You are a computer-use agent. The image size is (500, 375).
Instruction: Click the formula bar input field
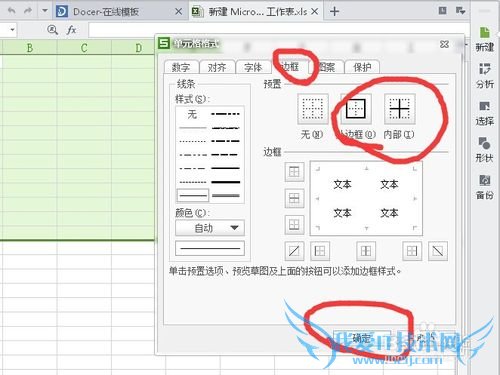point(279,30)
